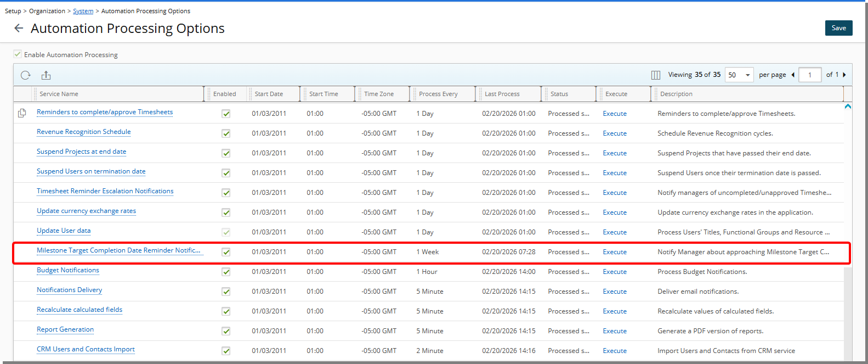Click 'Deliver email notifications.' description text
The image size is (868, 364).
698,292
